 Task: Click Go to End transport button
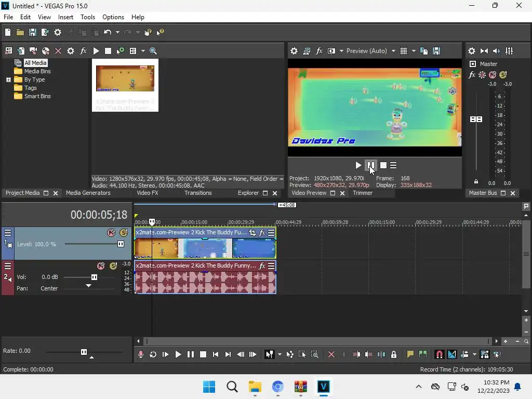tap(228, 354)
